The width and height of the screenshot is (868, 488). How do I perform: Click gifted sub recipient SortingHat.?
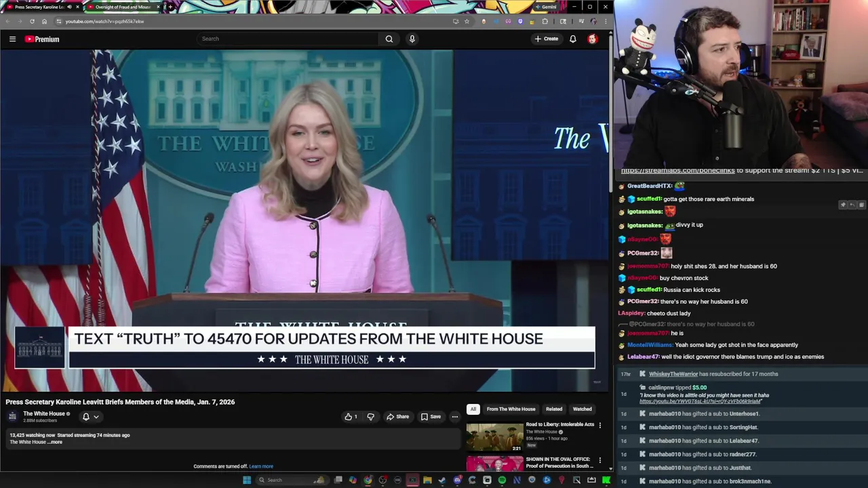point(743,428)
